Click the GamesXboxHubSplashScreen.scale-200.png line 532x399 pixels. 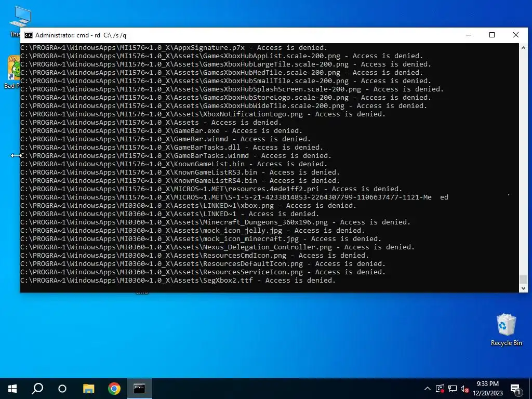[232, 89]
